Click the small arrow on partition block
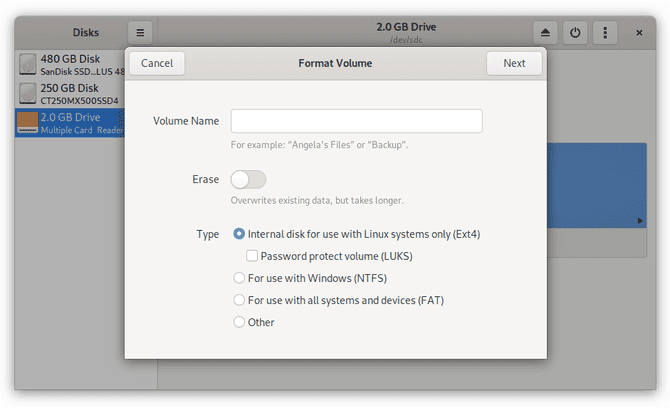The height and width of the screenshot is (408, 670). [640, 220]
